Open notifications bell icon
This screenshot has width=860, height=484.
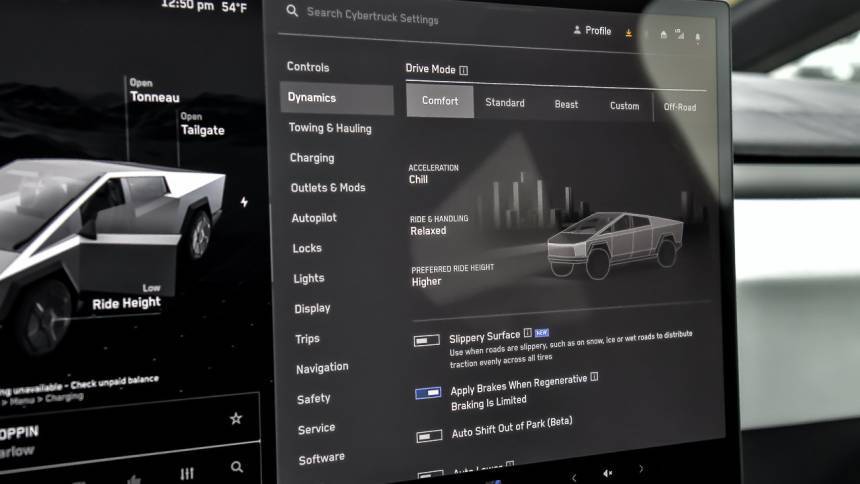coord(698,37)
